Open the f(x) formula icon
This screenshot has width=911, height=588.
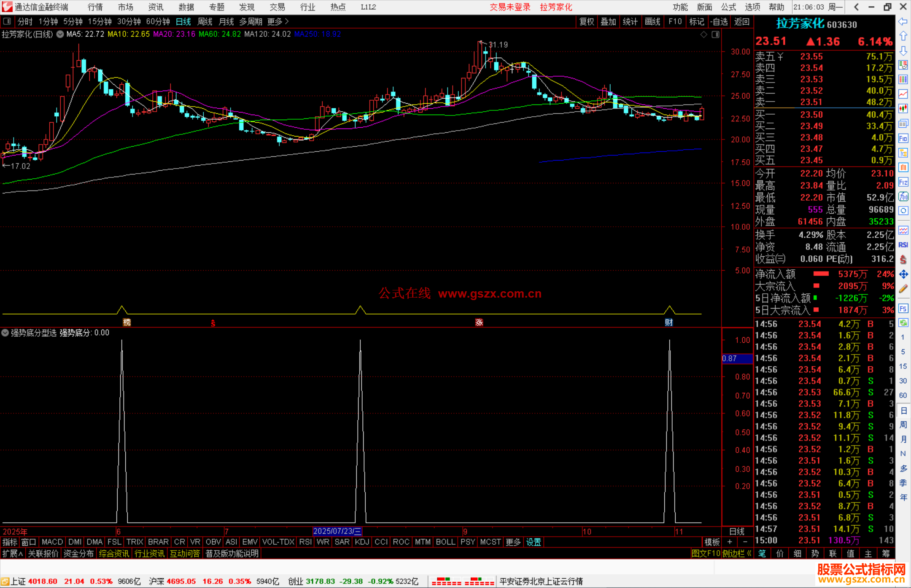[x=903, y=197]
